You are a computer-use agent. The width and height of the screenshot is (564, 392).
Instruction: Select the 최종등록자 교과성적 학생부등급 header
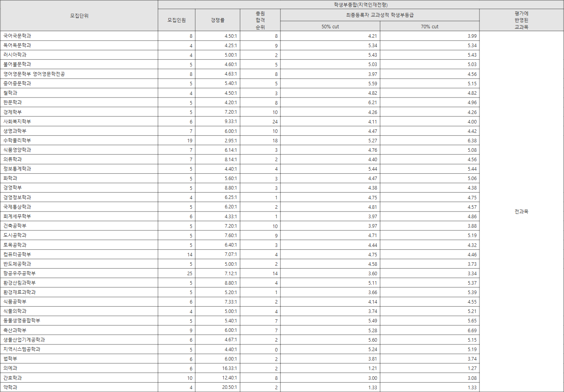click(380, 15)
